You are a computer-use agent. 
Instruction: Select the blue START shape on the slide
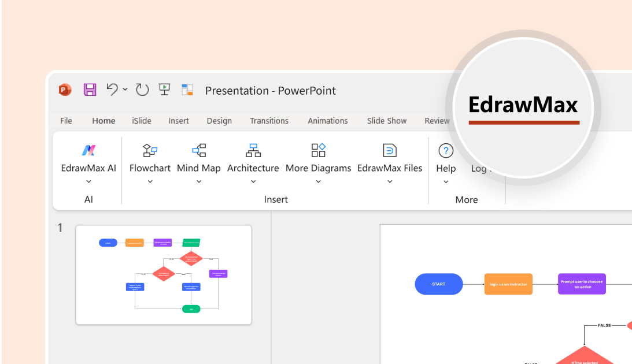tap(438, 284)
